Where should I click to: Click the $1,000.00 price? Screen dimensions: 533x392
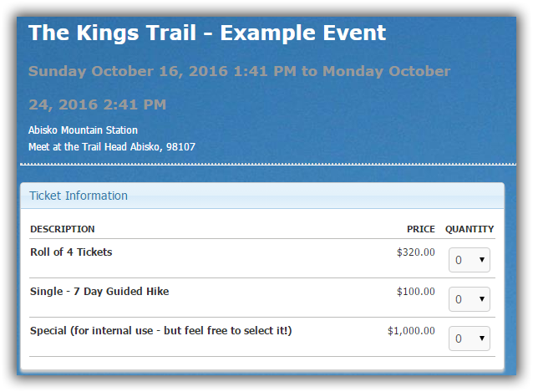(x=411, y=330)
